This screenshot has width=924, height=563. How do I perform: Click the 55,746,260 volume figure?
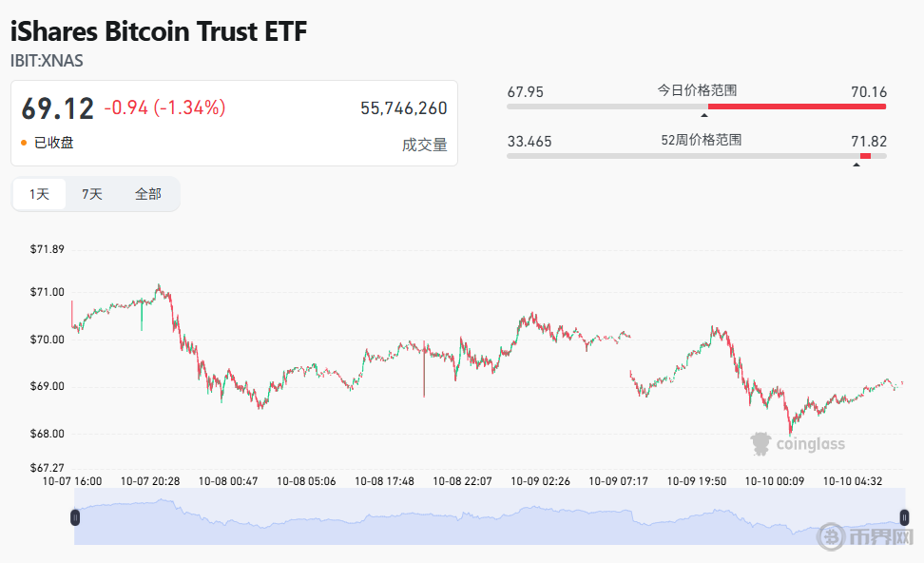pyautogui.click(x=403, y=108)
